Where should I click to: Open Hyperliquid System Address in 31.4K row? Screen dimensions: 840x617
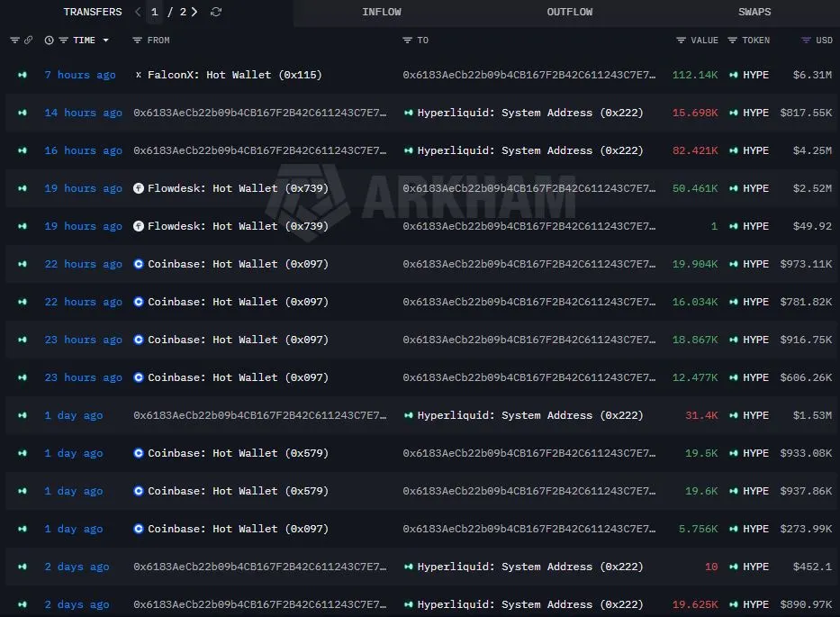tap(529, 415)
